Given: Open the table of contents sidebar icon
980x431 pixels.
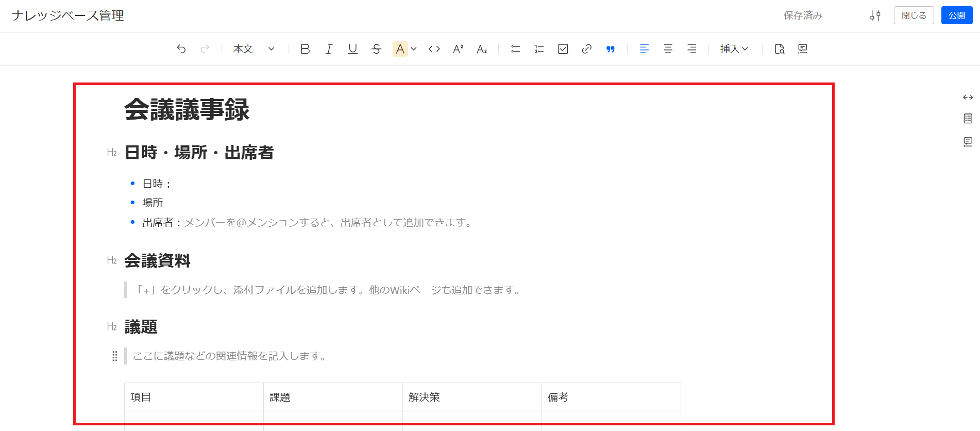Looking at the screenshot, I should tap(968, 119).
